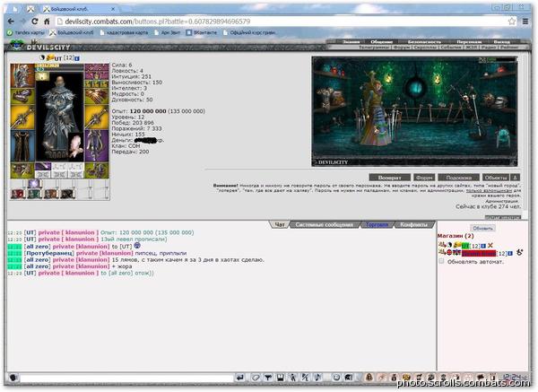Viewport: 538px width, 392px height.
Task: Switch to the Торговля tab
Action: [377, 224]
